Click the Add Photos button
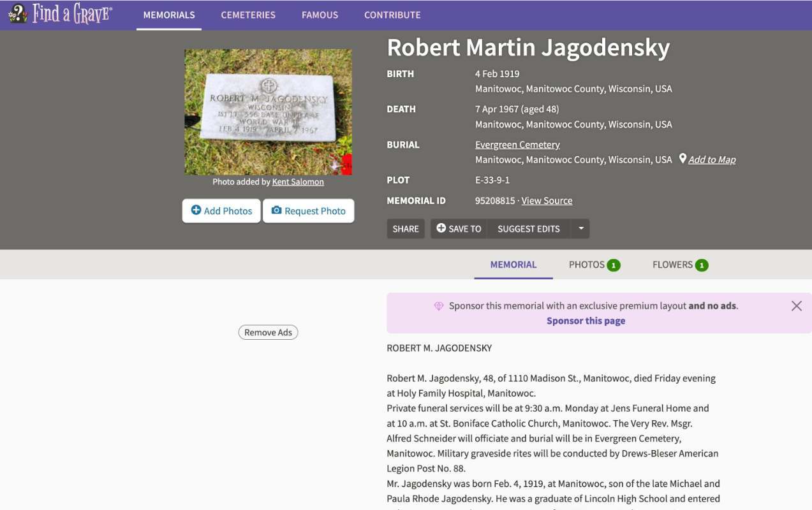The width and height of the screenshot is (812, 510). coord(221,211)
